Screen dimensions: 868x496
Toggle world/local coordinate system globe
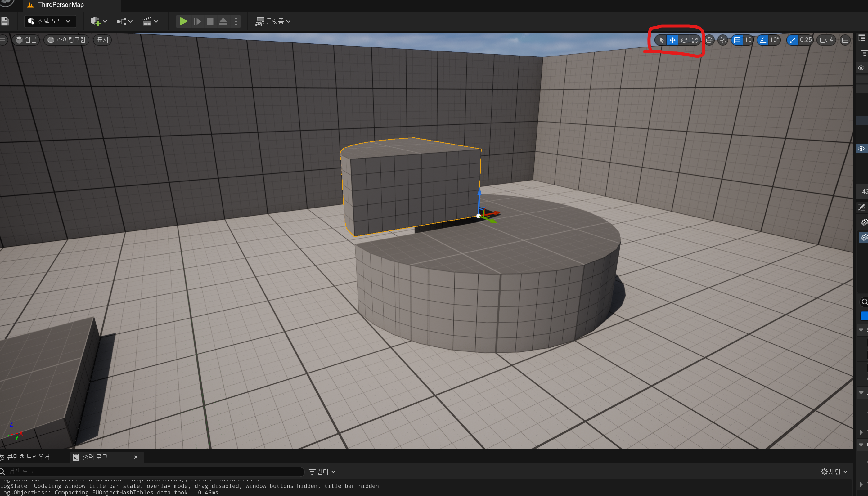[x=709, y=40]
